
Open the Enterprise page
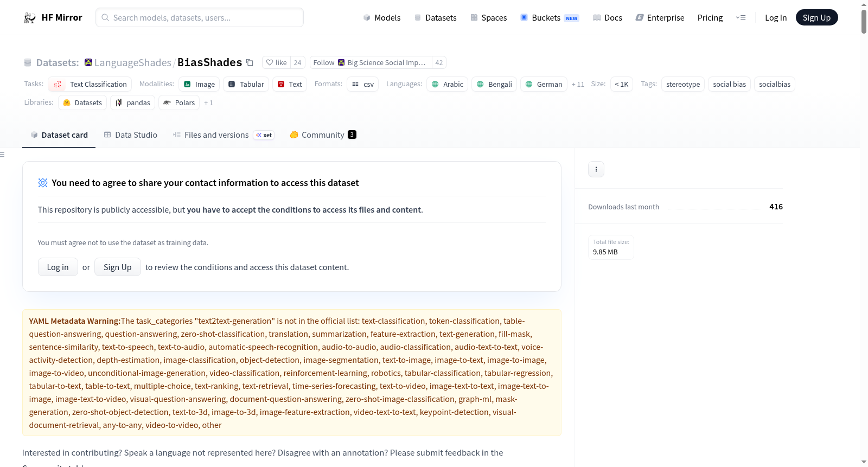[x=660, y=18]
